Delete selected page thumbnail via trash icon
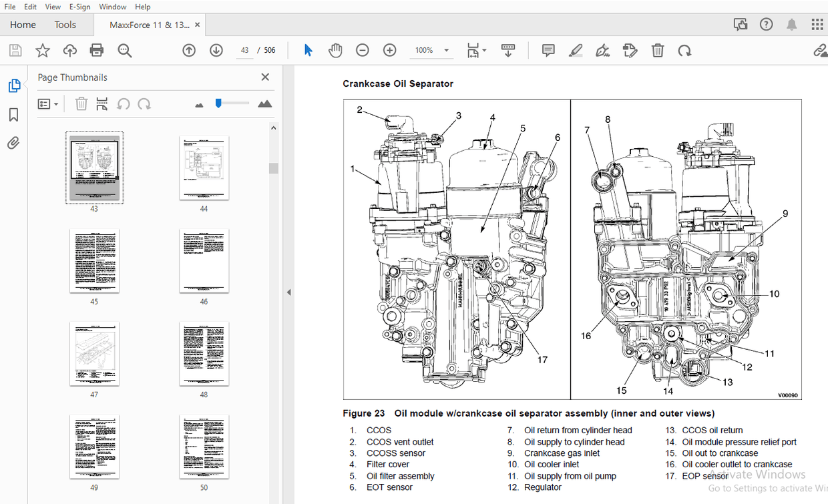 [x=81, y=103]
